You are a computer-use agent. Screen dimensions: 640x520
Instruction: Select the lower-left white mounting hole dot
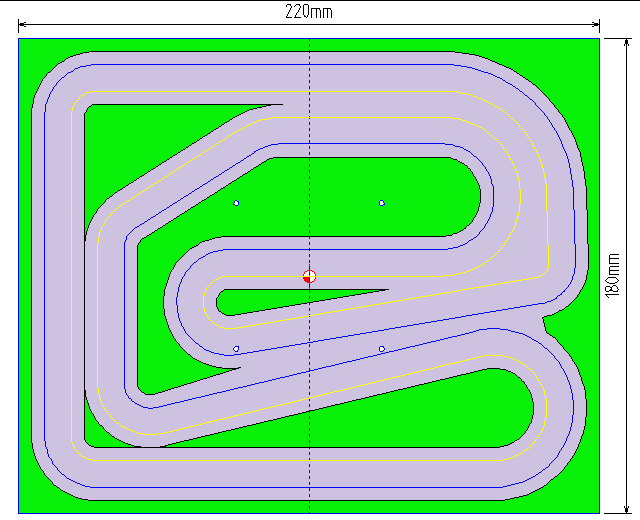(236, 349)
